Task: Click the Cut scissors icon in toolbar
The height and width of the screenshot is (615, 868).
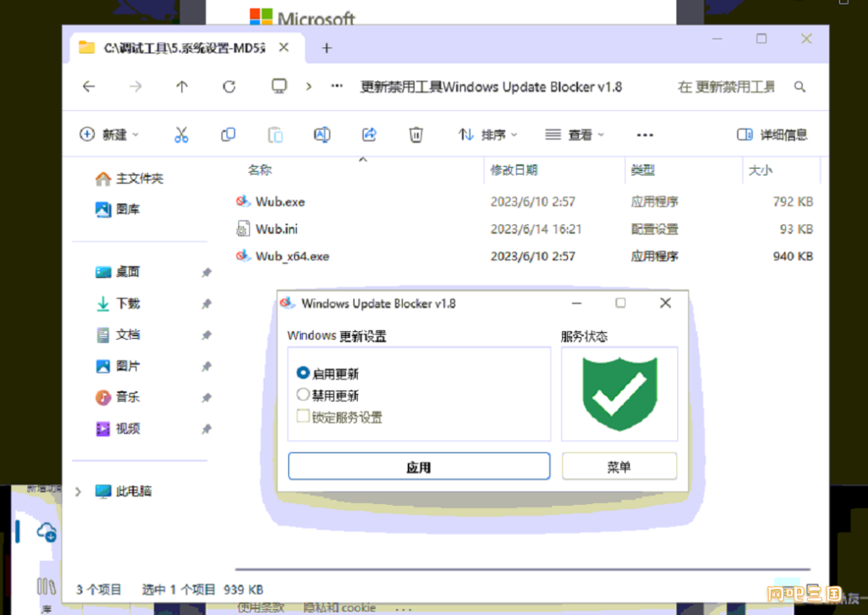Action: pos(181,135)
